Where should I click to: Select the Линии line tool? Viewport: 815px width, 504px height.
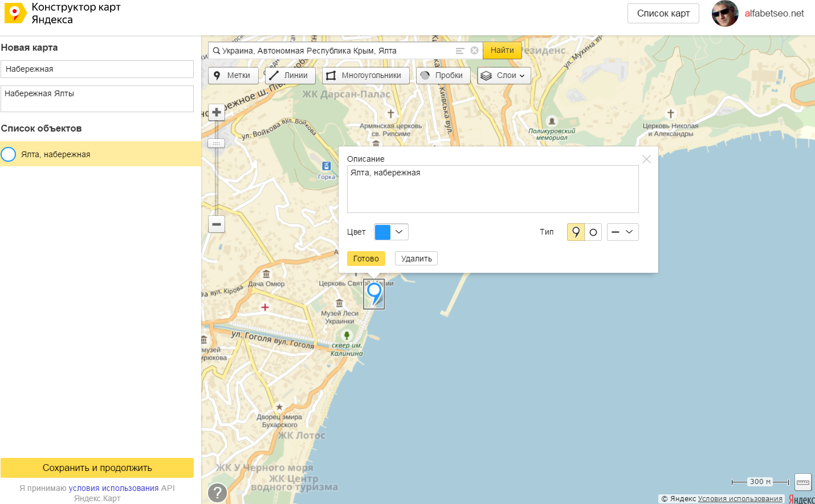tap(290, 75)
